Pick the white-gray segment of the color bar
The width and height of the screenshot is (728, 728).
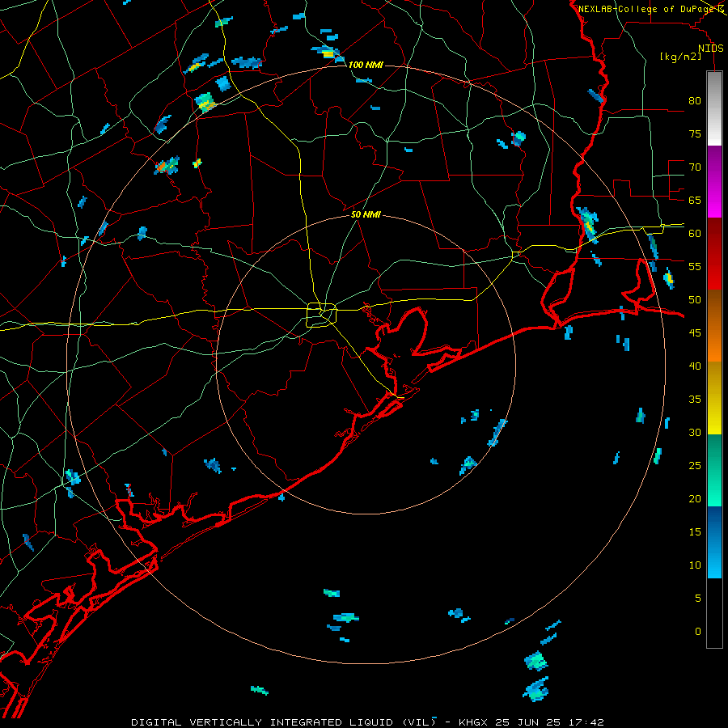(714, 108)
